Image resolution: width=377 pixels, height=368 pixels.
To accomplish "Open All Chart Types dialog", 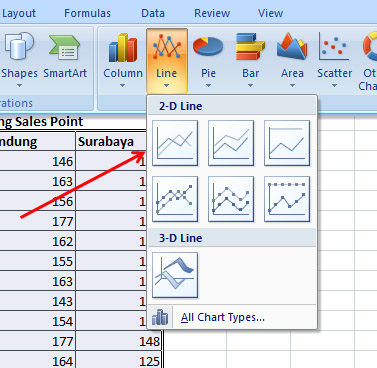I will point(223,317).
